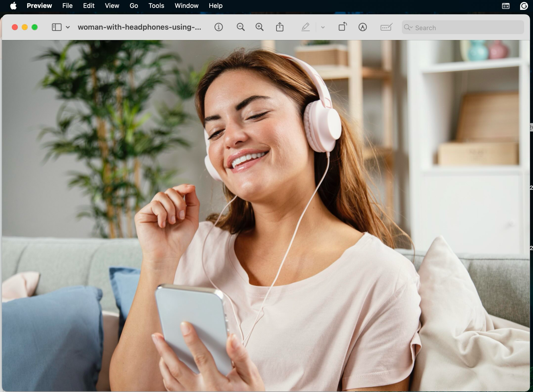The width and height of the screenshot is (533, 392).
Task: Expand the highlight color options chevron
Action: (x=323, y=27)
